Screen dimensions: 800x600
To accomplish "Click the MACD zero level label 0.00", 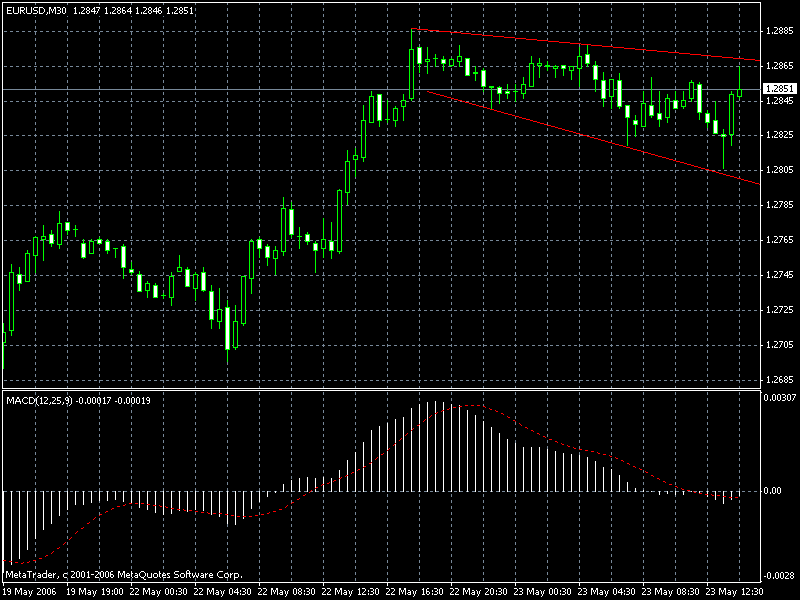I will [772, 491].
